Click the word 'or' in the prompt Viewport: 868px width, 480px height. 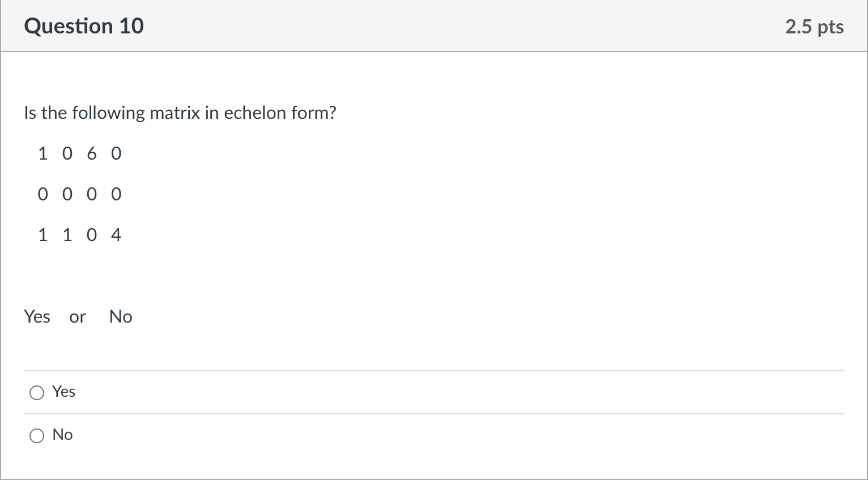coord(78,317)
